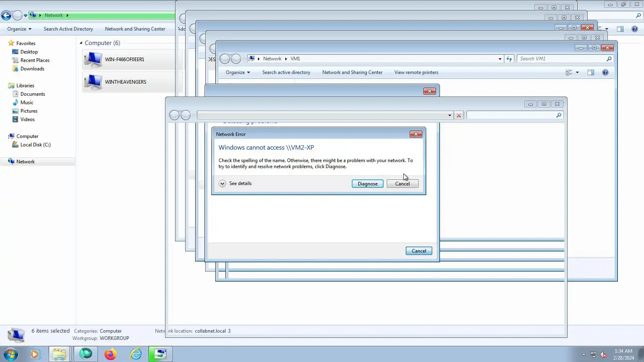
Task: Open address bar history dropdown in VM1 window
Action: [x=500, y=59]
